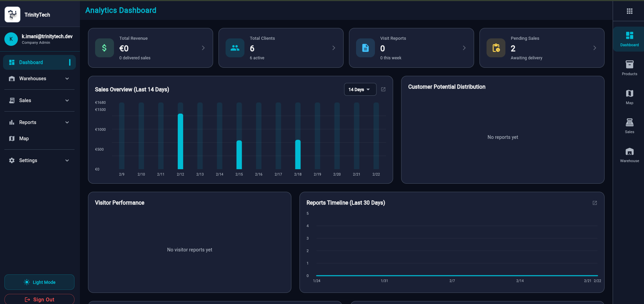Click the document icon on Visit Reports card
Screen dimensions: 644x304
click(365, 48)
